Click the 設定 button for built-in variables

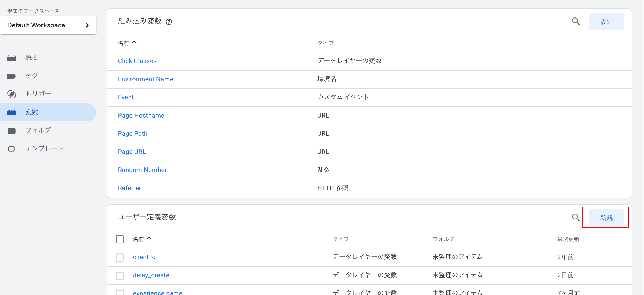point(606,22)
